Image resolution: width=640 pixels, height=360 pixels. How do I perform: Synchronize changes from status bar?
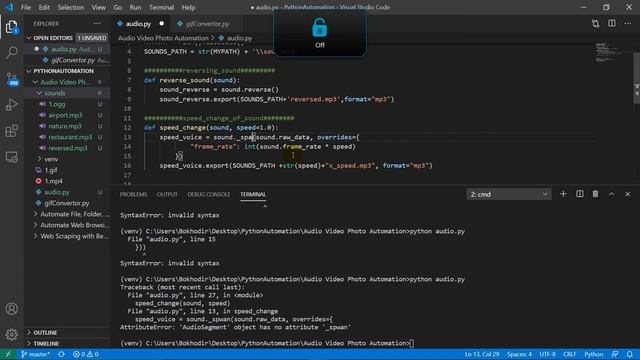[61, 354]
